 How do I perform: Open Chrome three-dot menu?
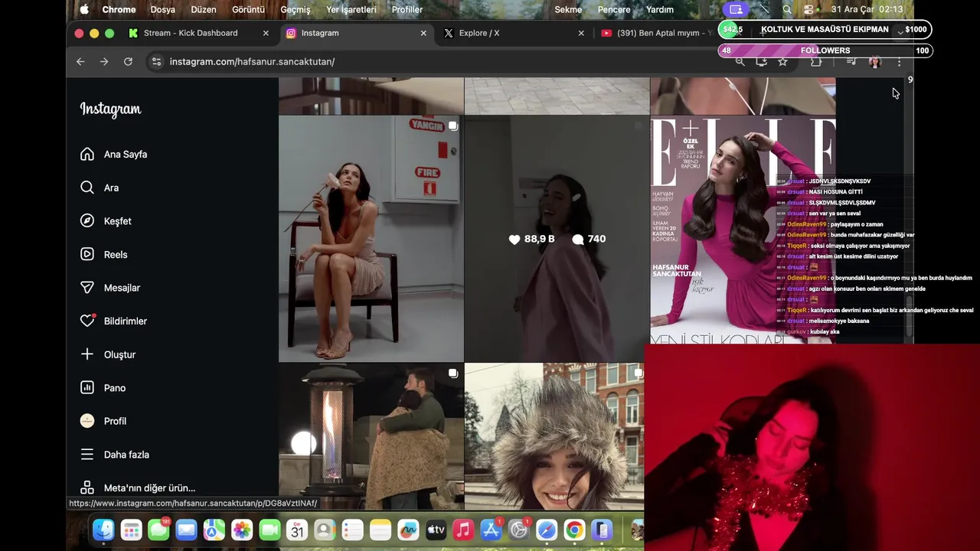[899, 61]
